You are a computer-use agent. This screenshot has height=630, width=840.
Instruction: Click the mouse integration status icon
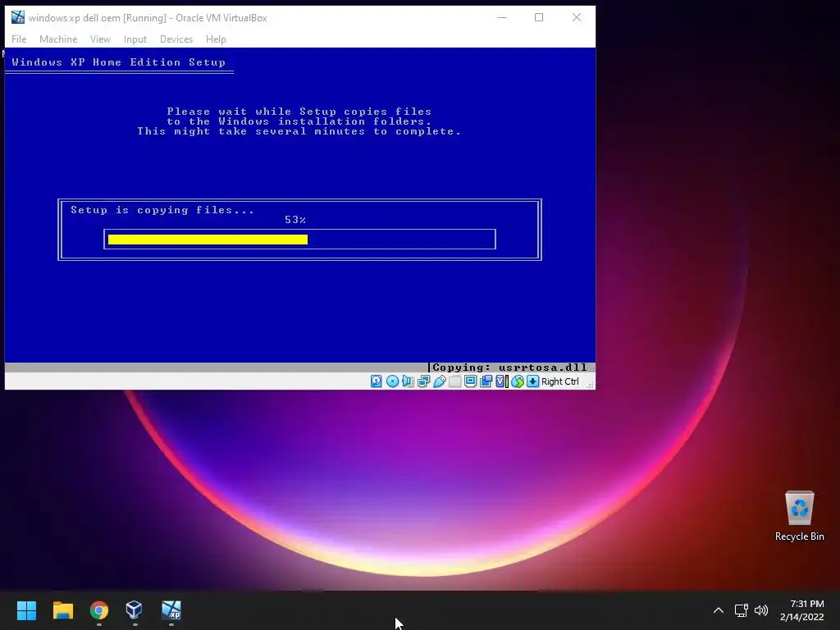(517, 381)
